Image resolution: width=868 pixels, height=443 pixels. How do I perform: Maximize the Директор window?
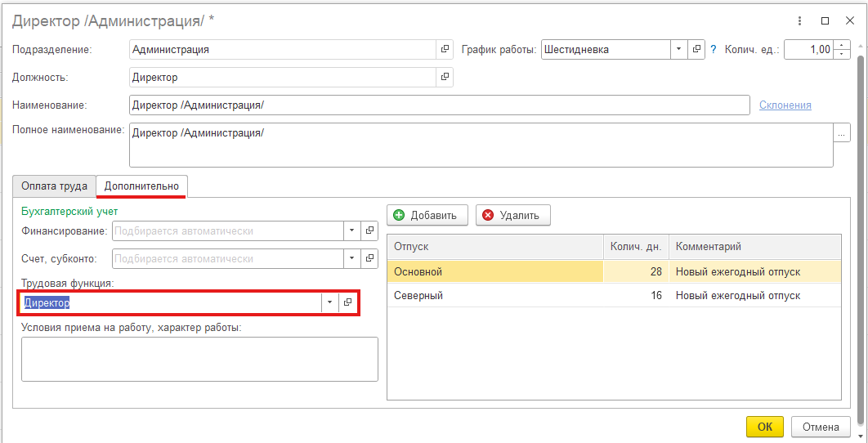(x=825, y=21)
